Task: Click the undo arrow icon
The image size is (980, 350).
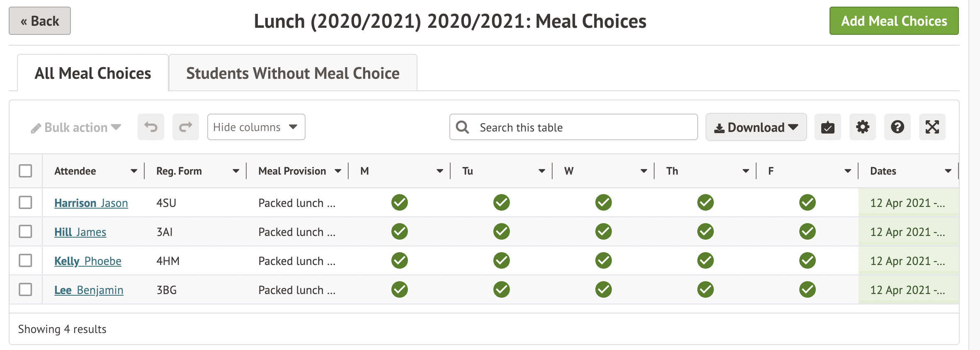Action: pyautogui.click(x=151, y=127)
